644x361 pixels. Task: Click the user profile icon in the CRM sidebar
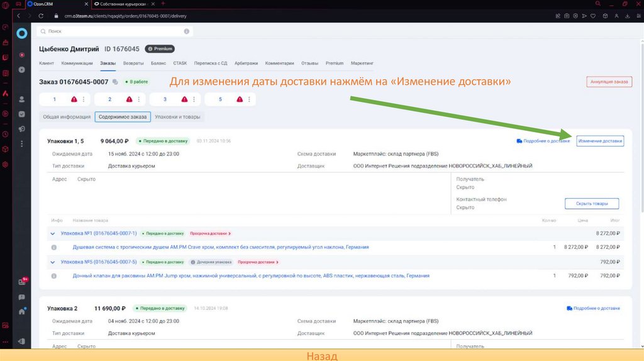point(22,99)
